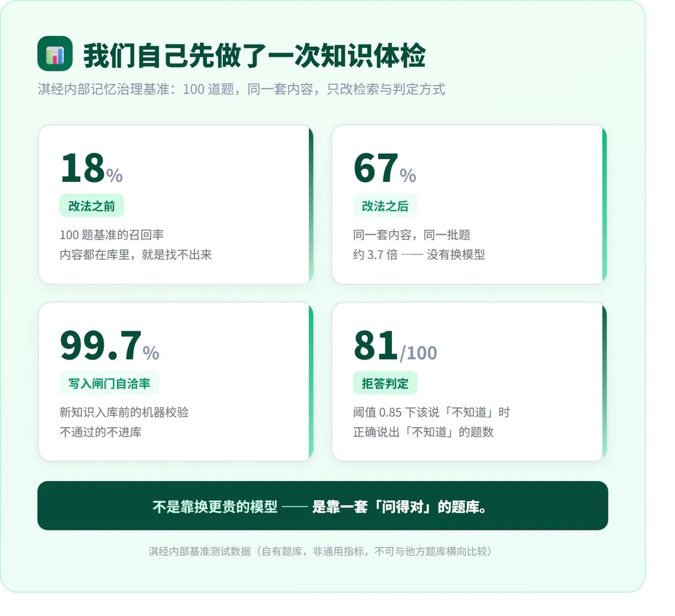
Task: Click the 18% figure
Action: [x=92, y=168]
